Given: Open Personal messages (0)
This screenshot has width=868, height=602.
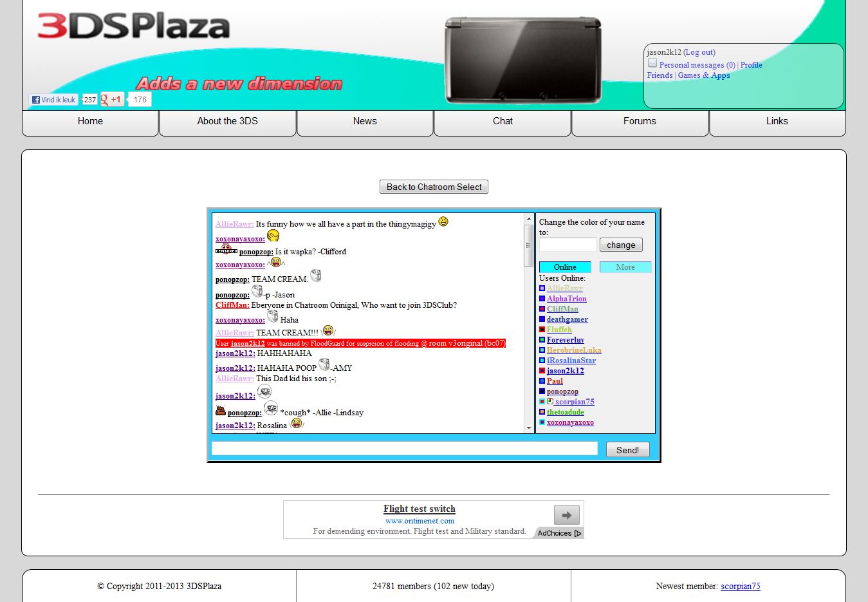Looking at the screenshot, I should [697, 65].
